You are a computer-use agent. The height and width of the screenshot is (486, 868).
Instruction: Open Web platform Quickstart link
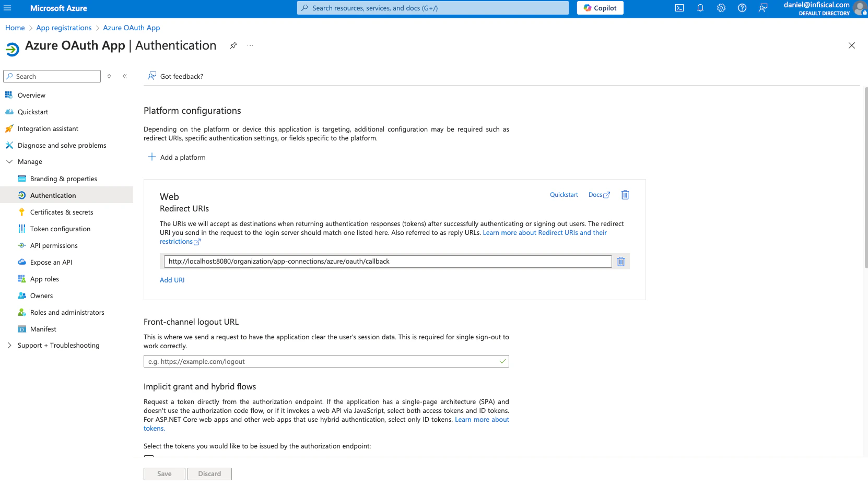564,195
